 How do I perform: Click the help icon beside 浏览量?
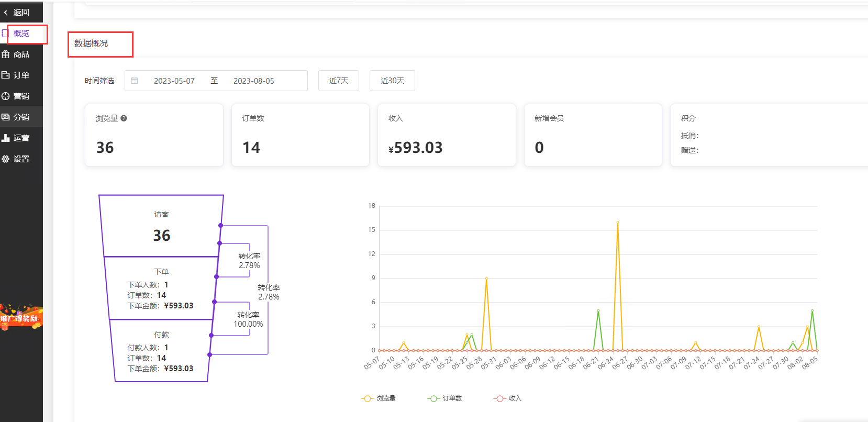[124, 118]
